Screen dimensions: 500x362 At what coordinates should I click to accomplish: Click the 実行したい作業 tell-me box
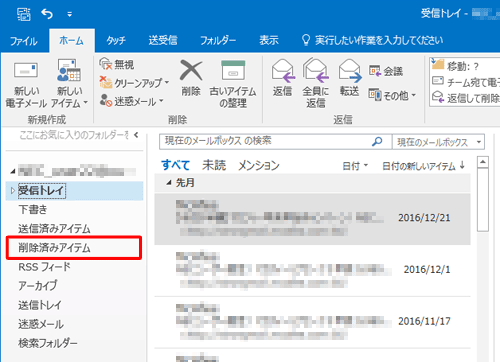click(x=372, y=41)
